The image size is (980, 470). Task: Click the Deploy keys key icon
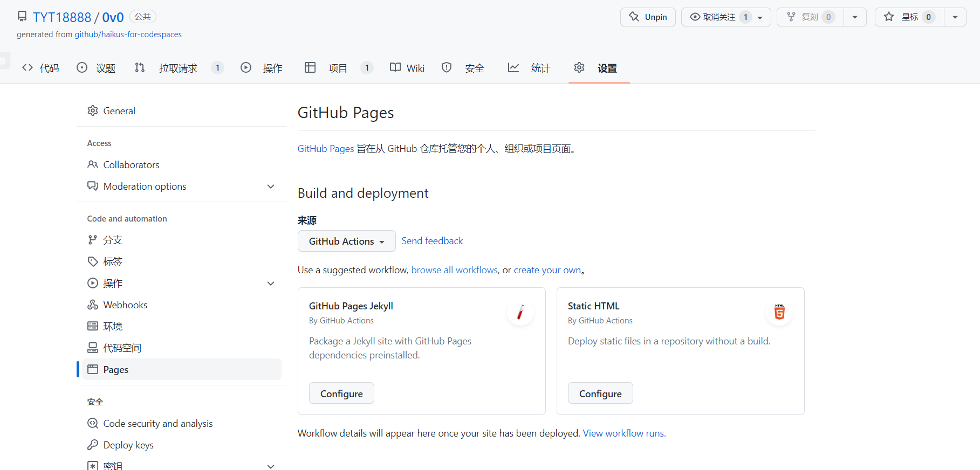(93, 445)
